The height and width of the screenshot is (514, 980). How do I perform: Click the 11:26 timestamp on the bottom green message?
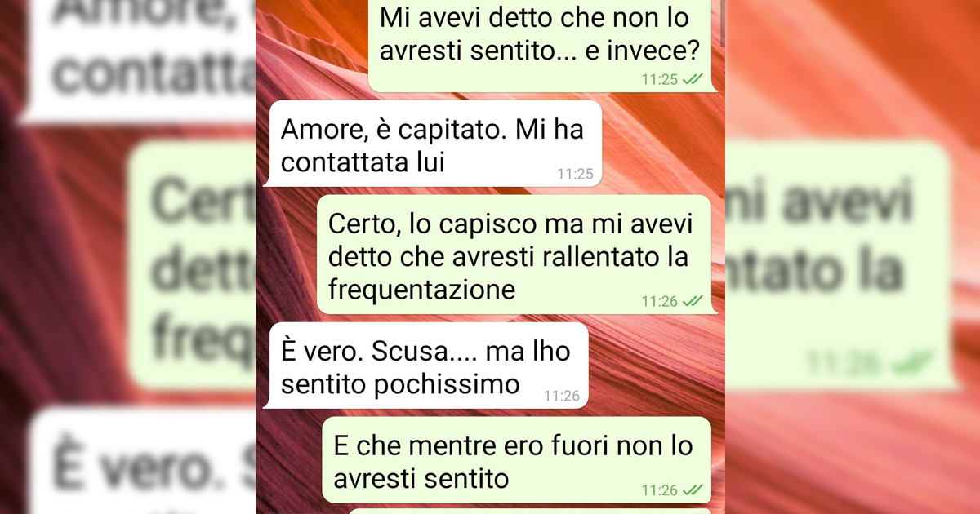coord(660,490)
